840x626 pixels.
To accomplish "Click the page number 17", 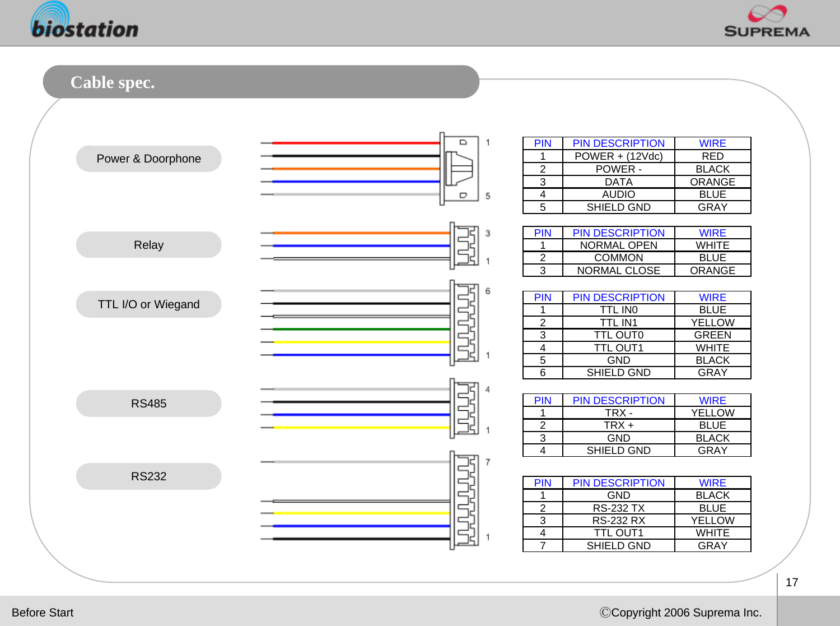I will [x=792, y=582].
